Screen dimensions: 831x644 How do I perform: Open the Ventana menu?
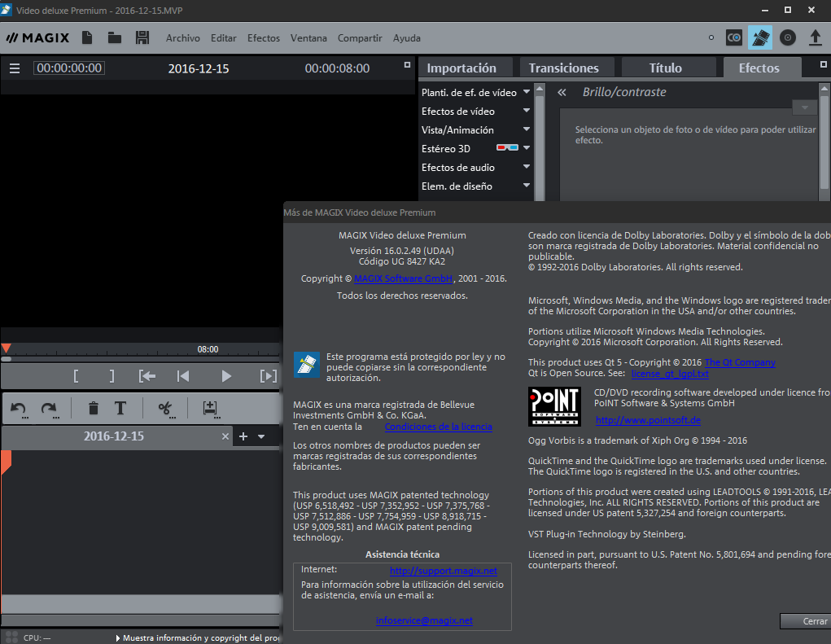(308, 38)
